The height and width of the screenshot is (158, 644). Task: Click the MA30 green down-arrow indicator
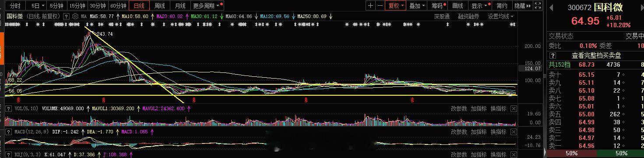click(222, 16)
